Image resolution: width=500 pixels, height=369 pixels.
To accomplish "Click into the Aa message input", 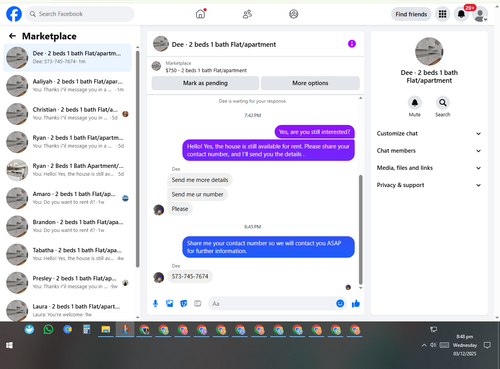I will (272, 304).
